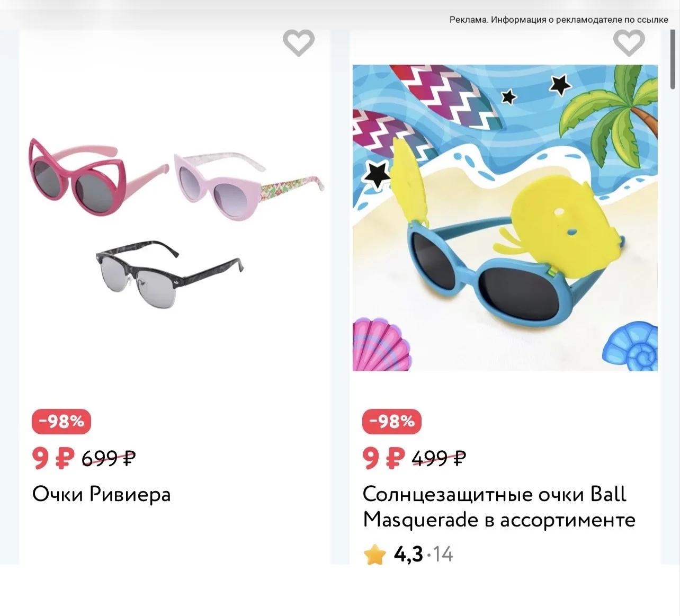Click the yellow rating star icon
The image size is (680, 616).
(x=374, y=555)
